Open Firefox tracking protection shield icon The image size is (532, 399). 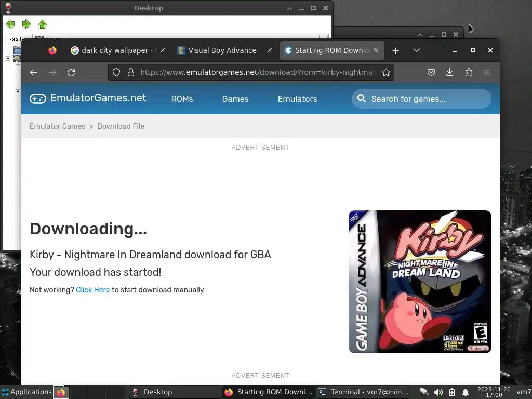click(x=116, y=72)
